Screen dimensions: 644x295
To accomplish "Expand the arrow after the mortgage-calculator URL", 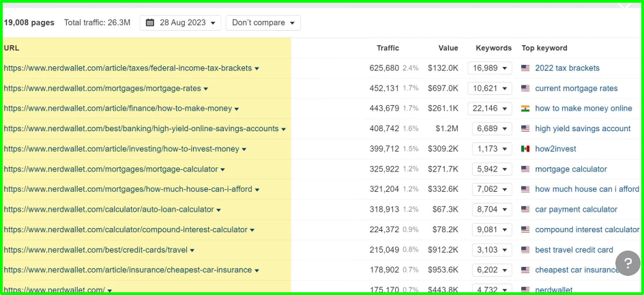I will (222, 169).
